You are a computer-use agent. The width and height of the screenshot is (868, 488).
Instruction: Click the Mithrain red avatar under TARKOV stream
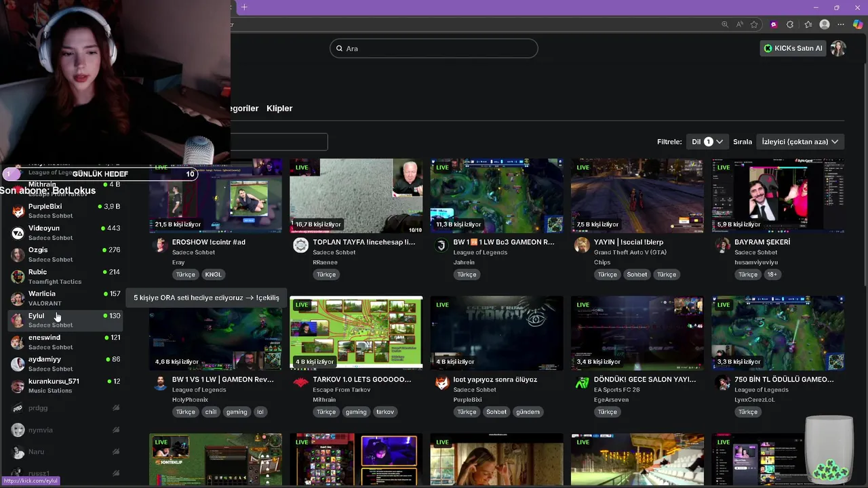tap(300, 383)
